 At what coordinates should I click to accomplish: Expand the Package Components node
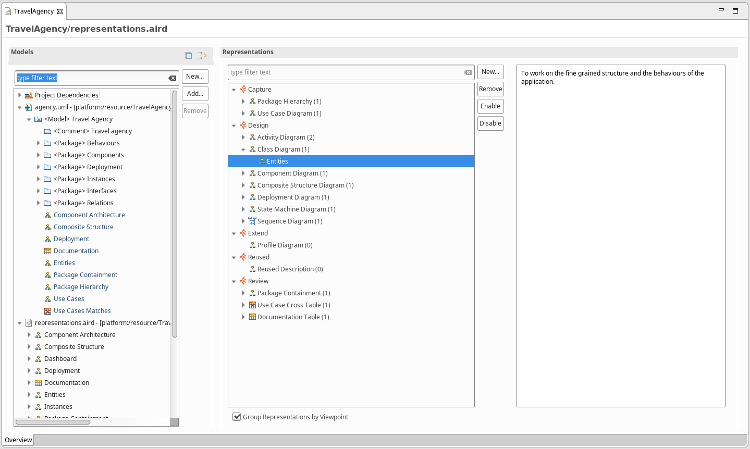pyautogui.click(x=38, y=155)
